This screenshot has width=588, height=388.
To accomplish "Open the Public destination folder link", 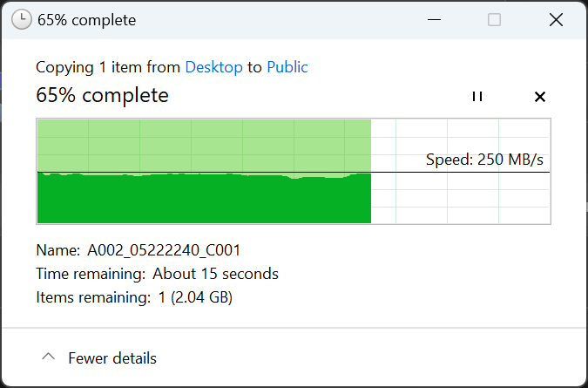I will pyautogui.click(x=287, y=67).
